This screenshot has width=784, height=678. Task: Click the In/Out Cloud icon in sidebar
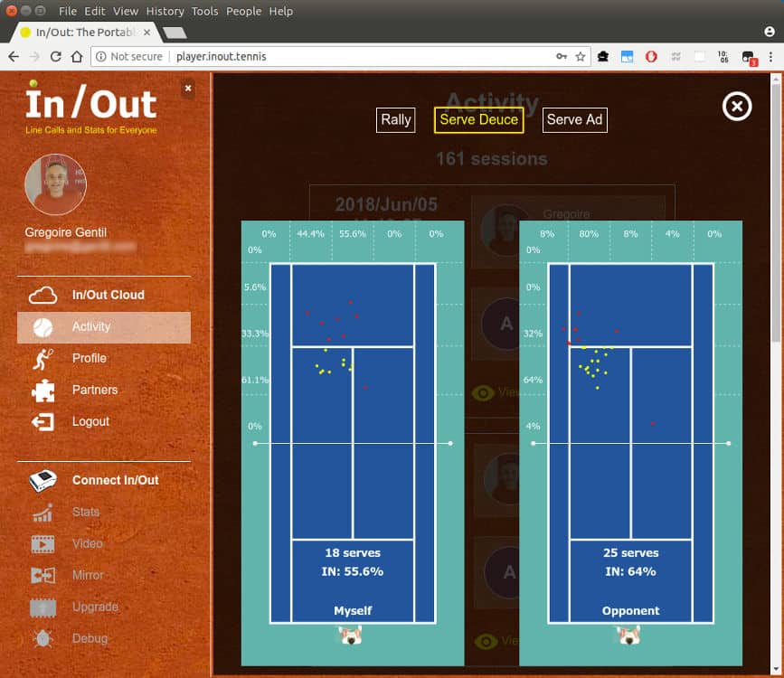pyautogui.click(x=43, y=295)
